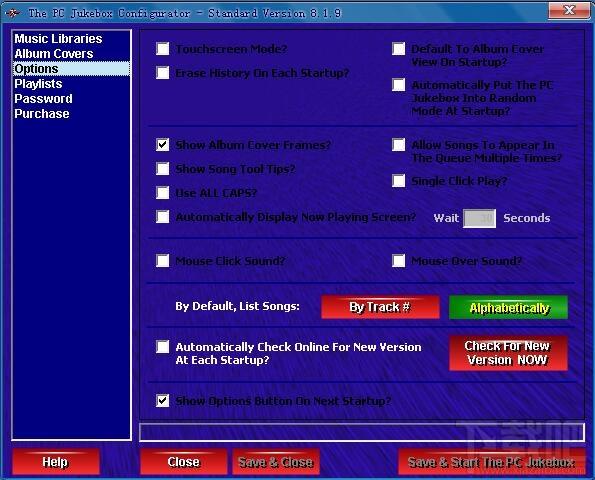Turn on Mouse Over Sound

(x=399, y=261)
